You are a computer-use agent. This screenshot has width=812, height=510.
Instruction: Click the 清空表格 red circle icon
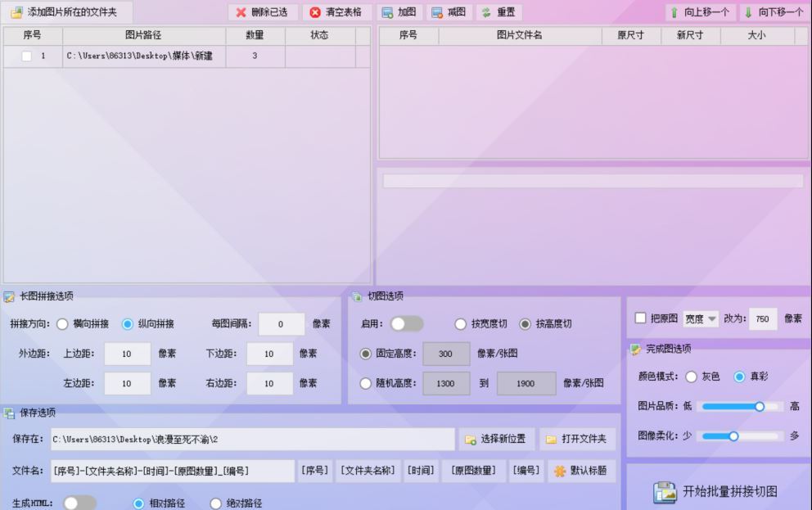point(315,12)
